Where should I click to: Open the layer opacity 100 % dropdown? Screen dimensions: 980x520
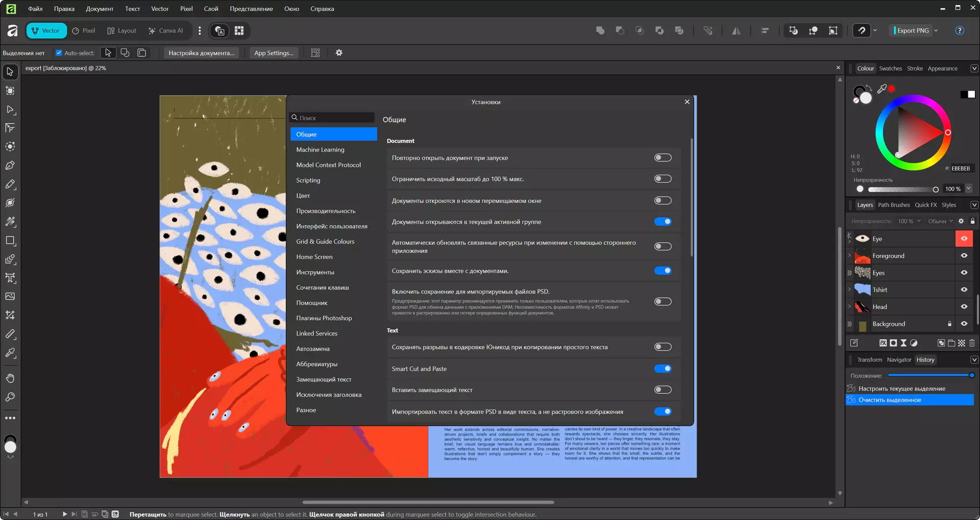[x=909, y=221]
